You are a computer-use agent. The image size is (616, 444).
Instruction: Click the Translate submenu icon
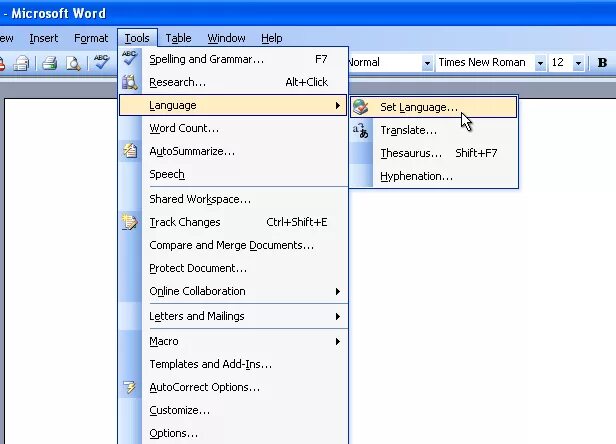tap(360, 130)
